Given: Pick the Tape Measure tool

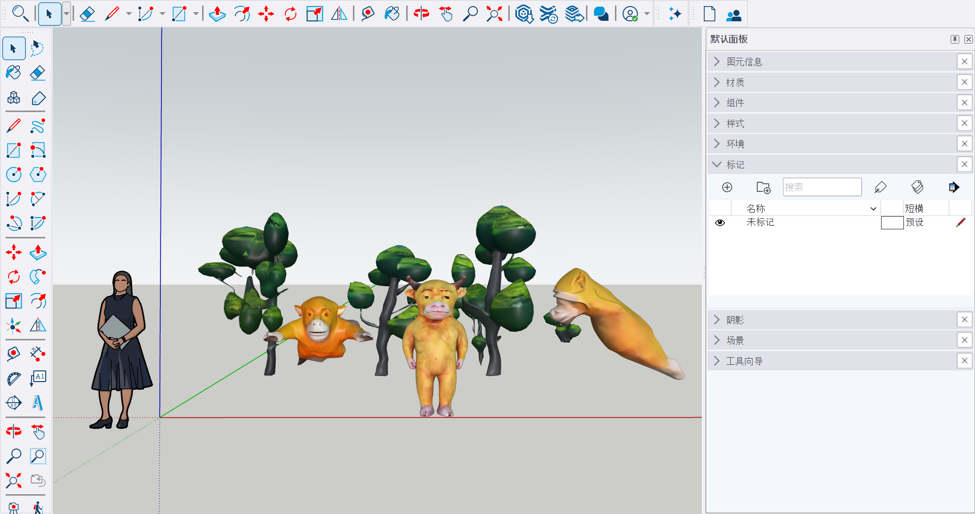Looking at the screenshot, I should point(13,354).
